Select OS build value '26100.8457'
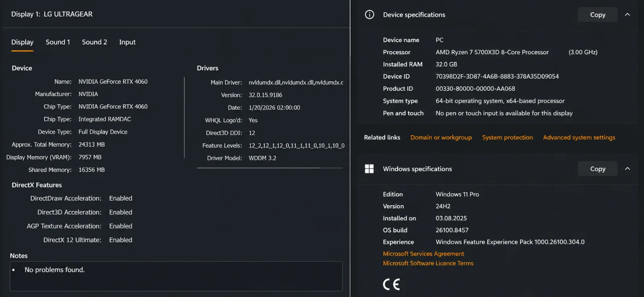 pyautogui.click(x=452, y=230)
